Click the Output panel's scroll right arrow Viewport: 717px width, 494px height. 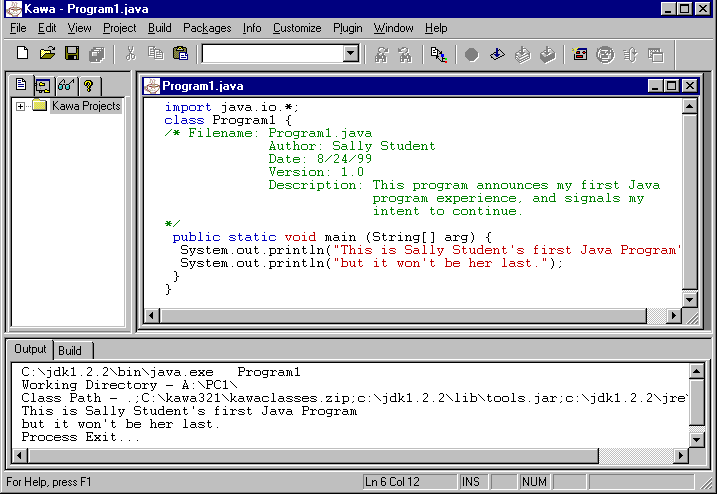(681, 456)
